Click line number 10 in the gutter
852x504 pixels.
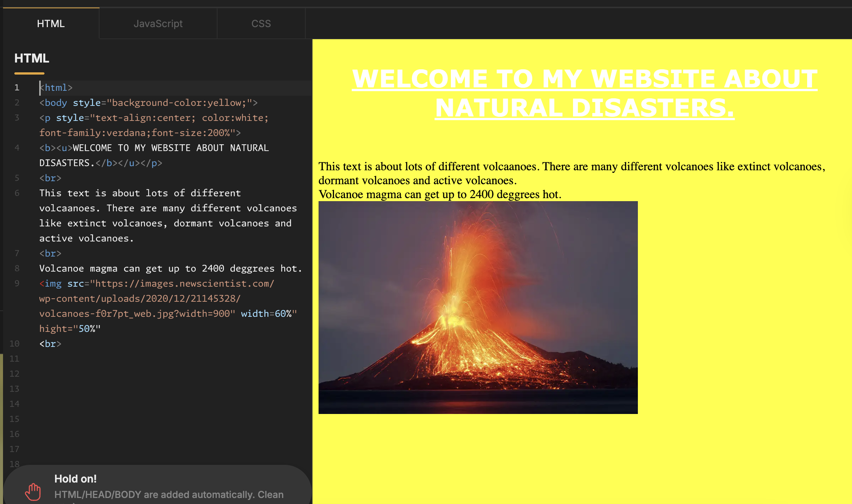14,344
